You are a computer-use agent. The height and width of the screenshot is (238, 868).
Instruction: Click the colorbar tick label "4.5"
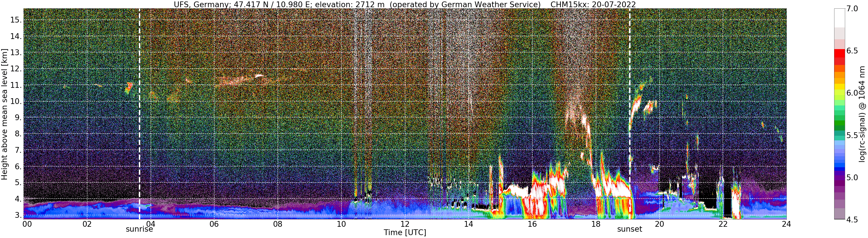coord(852,220)
